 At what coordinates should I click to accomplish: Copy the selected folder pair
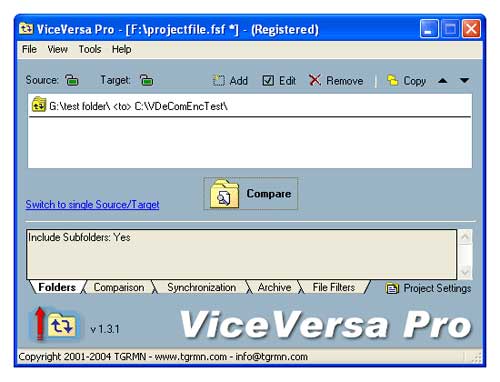[392, 80]
